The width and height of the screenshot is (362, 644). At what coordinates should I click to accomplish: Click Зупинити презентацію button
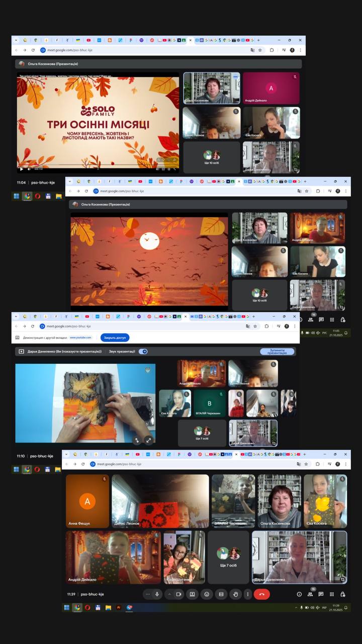277,352
